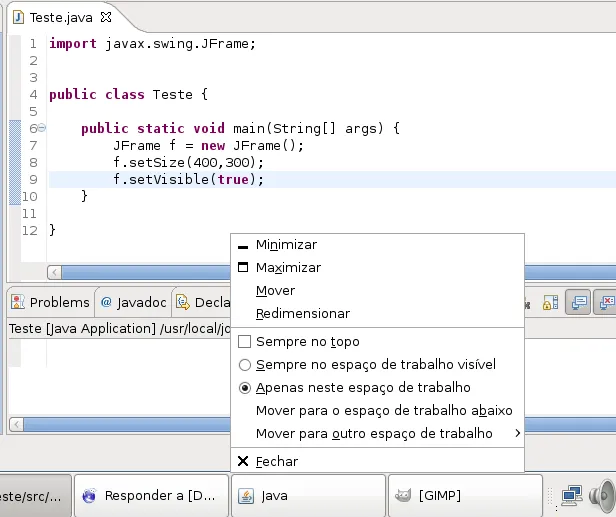
Task: Open the Problems view tab
Action: click(51, 302)
